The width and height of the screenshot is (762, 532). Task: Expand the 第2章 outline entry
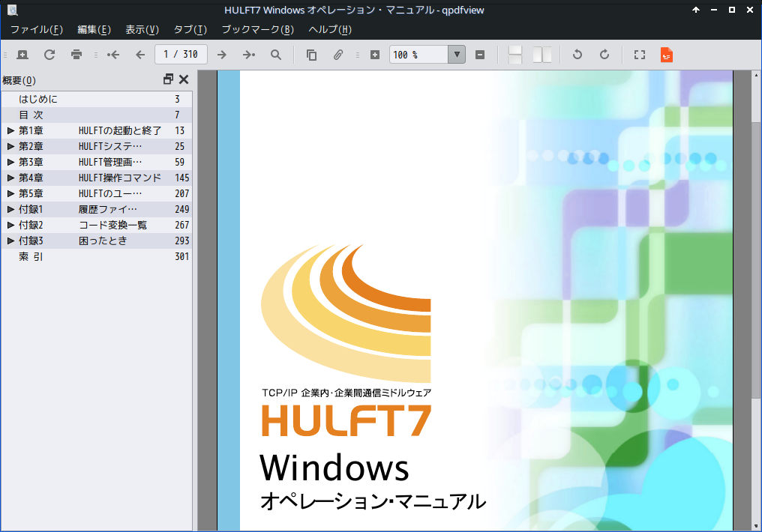10,146
